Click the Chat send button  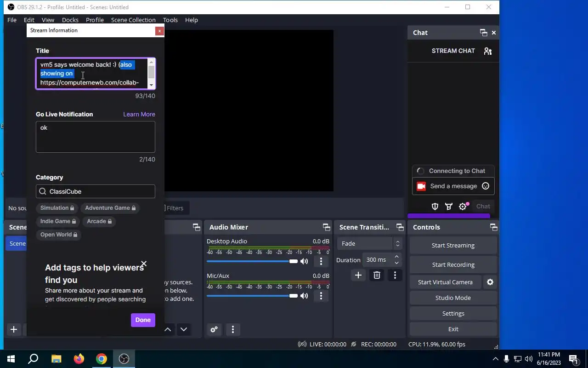[x=483, y=207]
